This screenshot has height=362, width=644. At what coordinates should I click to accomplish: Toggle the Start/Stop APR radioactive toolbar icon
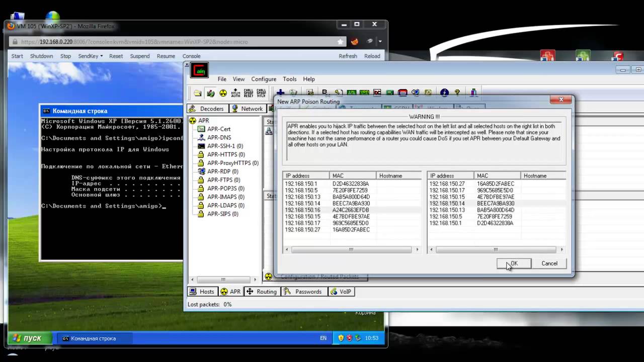coord(223,93)
